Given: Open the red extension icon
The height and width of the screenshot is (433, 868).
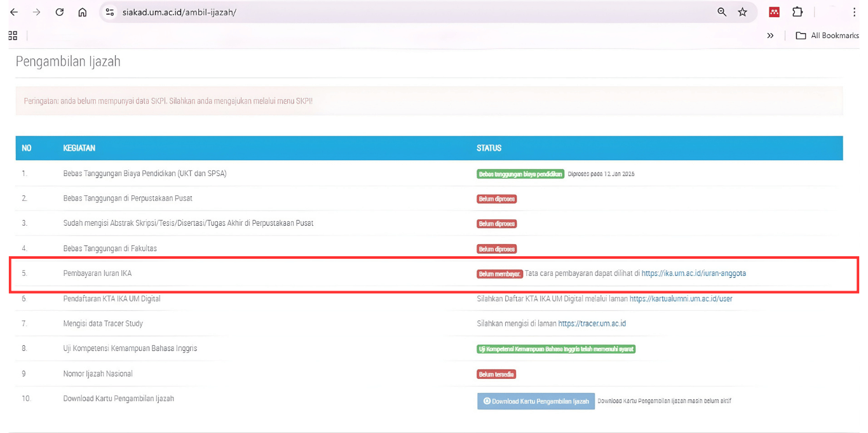Looking at the screenshot, I should point(774,12).
